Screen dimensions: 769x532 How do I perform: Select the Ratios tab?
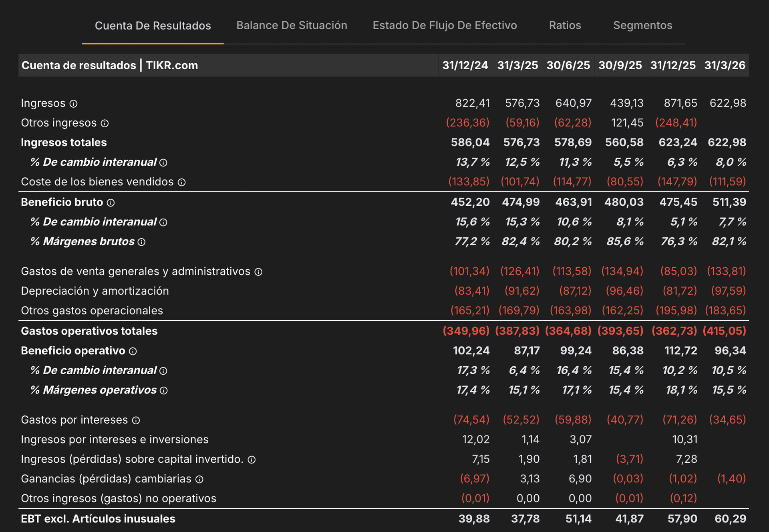[x=565, y=25]
